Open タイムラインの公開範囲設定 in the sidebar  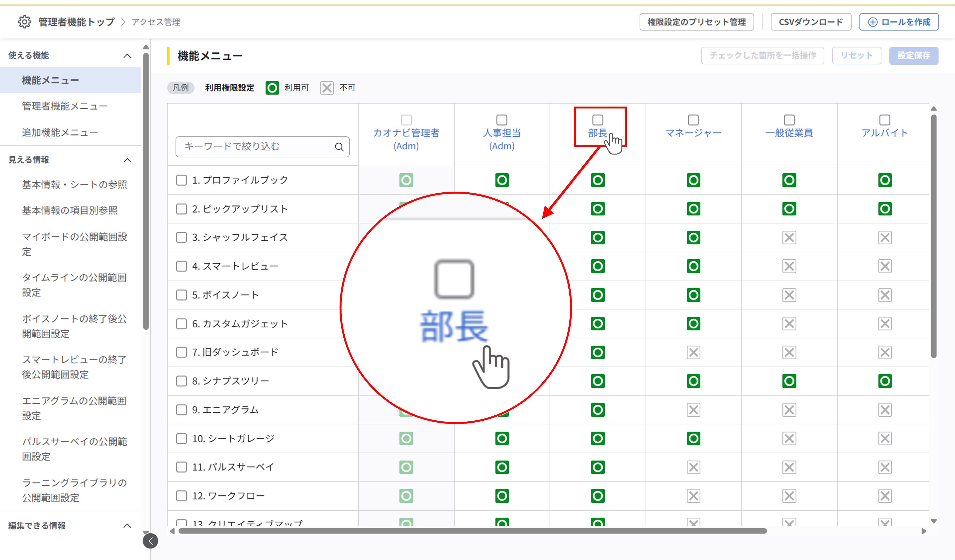[74, 285]
